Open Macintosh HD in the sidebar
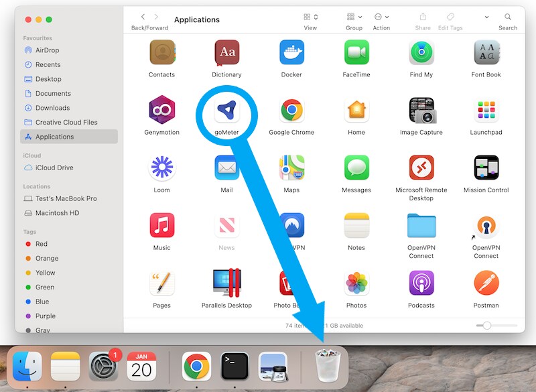 (69, 213)
